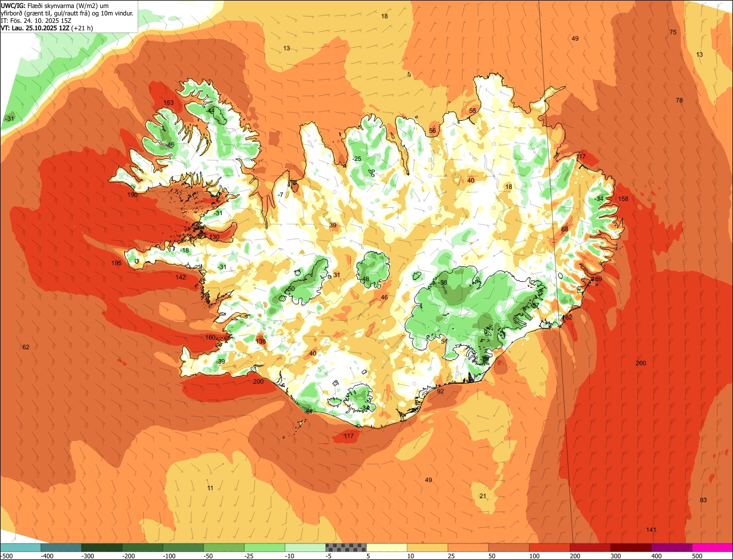Click the magenta legend swatch above 500

click(x=712, y=547)
